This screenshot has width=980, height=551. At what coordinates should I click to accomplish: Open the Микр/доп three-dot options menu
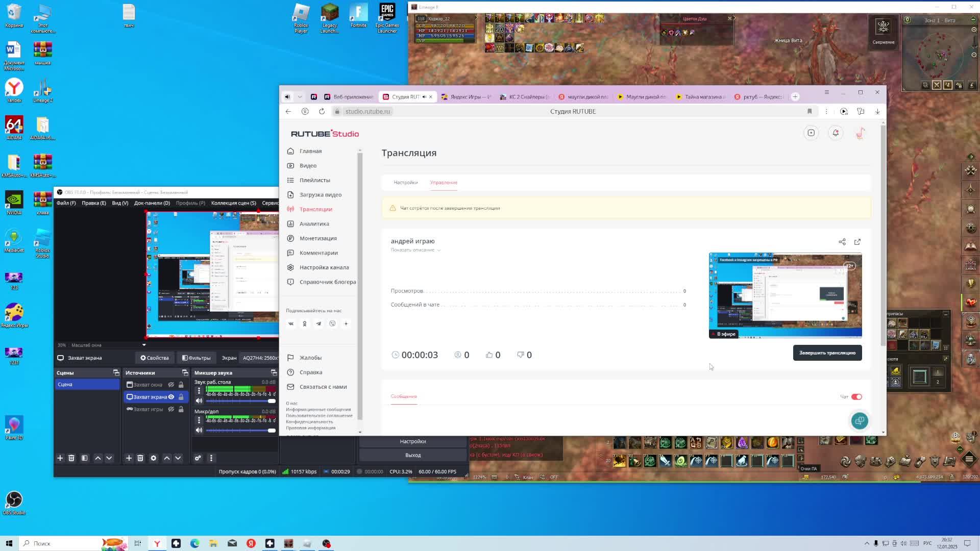tap(199, 420)
